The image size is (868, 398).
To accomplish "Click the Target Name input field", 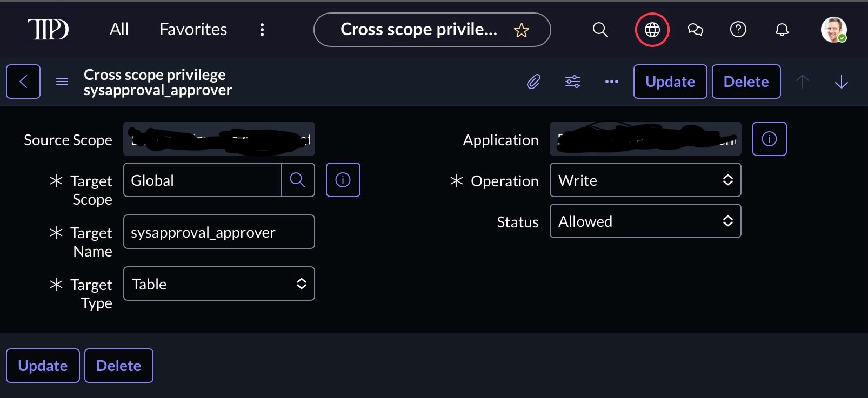I will click(x=219, y=232).
